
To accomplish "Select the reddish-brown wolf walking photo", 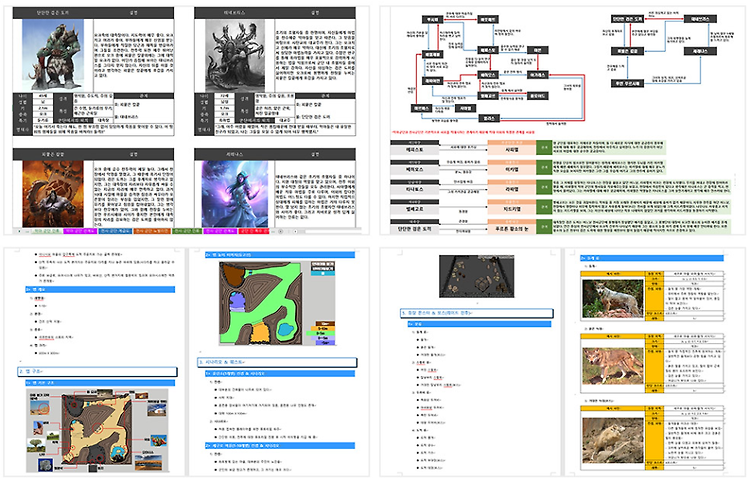I will 612,366.
